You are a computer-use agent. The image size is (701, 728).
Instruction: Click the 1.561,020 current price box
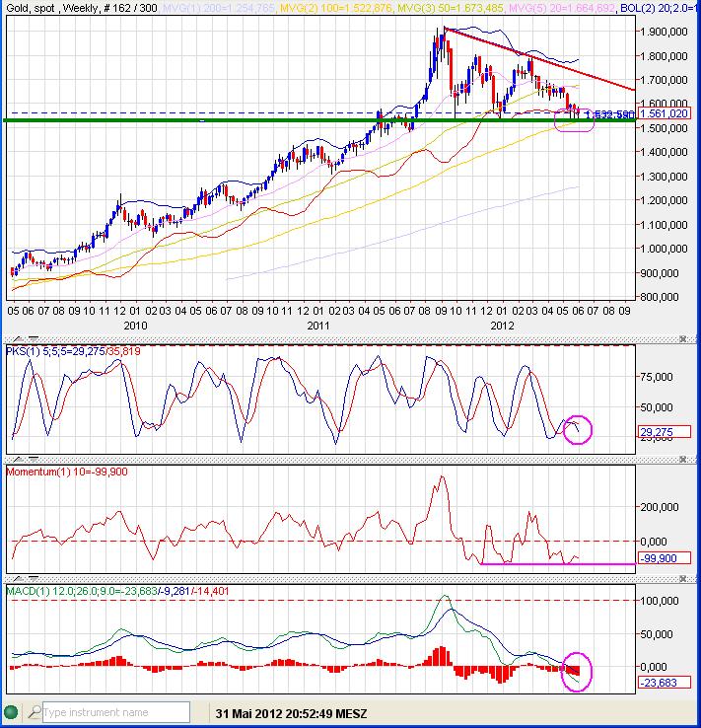point(665,113)
